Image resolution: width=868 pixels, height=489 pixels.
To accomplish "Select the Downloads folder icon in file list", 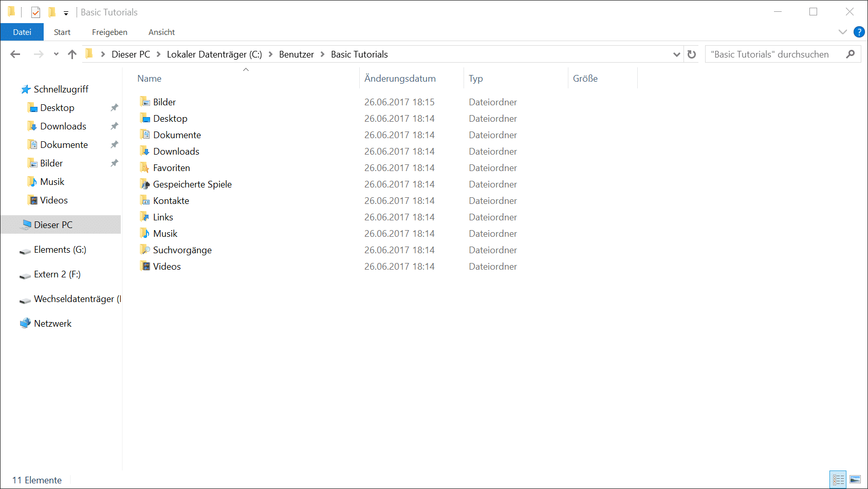I will pos(145,151).
